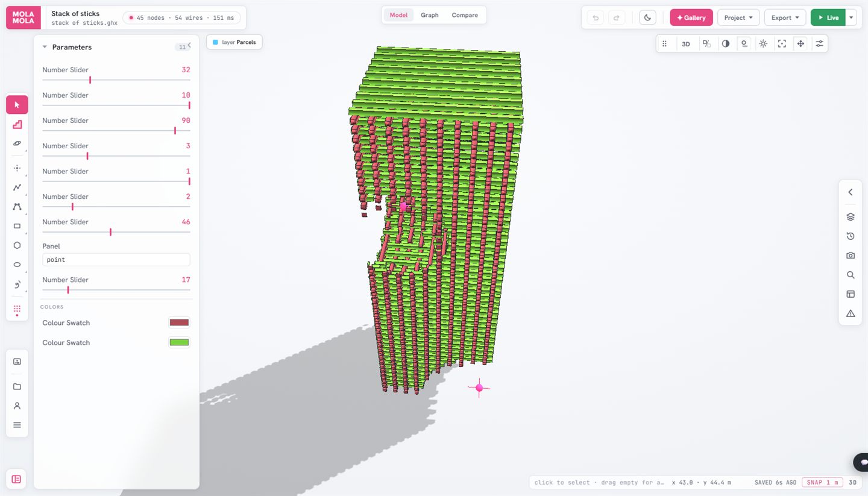Open the pink dot grid tool
Viewport: 868px width, 496px height.
click(17, 309)
